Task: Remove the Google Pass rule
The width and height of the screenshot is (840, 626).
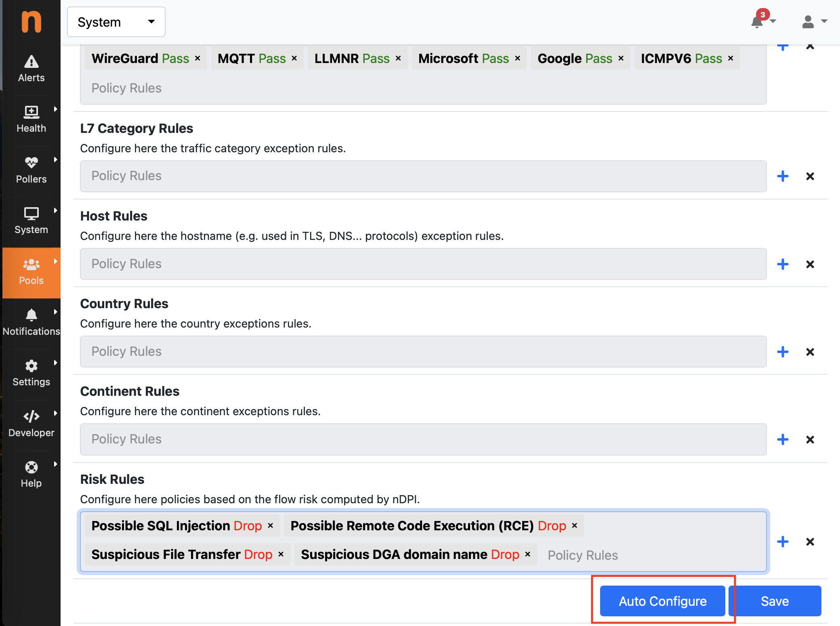Action: [x=621, y=58]
